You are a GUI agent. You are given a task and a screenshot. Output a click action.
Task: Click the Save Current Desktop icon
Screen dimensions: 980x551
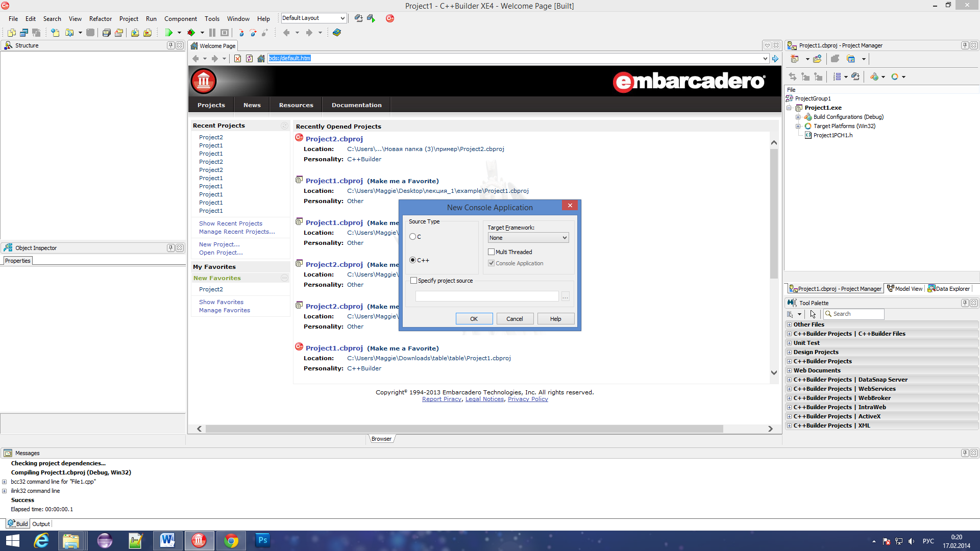coord(359,18)
